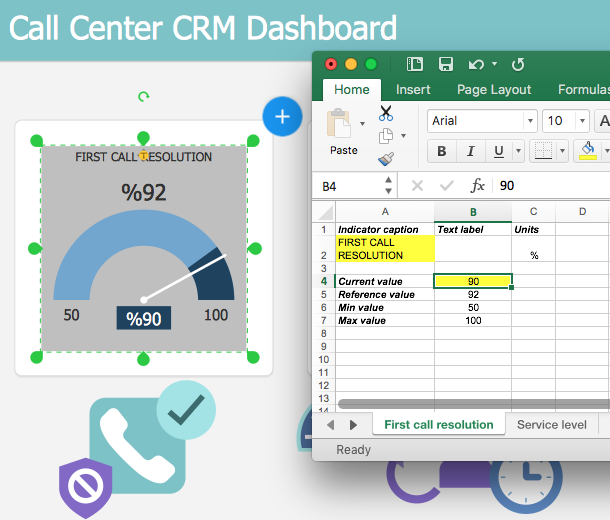Image resolution: width=610 pixels, height=520 pixels.
Task: Select the Max value cell showing 100
Action: click(473, 320)
